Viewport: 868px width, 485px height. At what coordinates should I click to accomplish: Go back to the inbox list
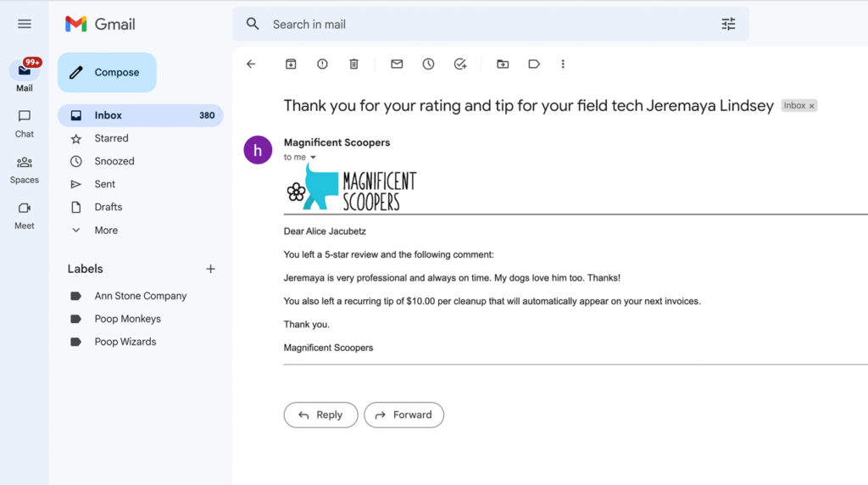click(251, 64)
